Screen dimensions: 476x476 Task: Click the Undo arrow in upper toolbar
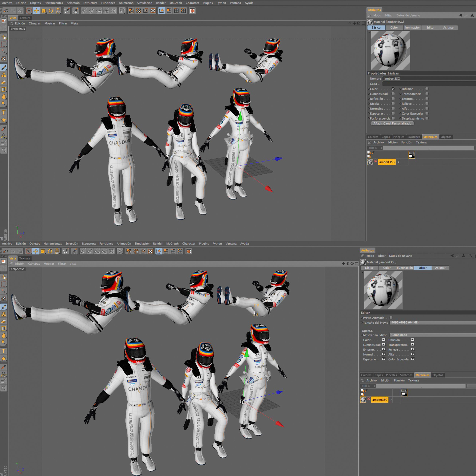pyautogui.click(x=6, y=11)
